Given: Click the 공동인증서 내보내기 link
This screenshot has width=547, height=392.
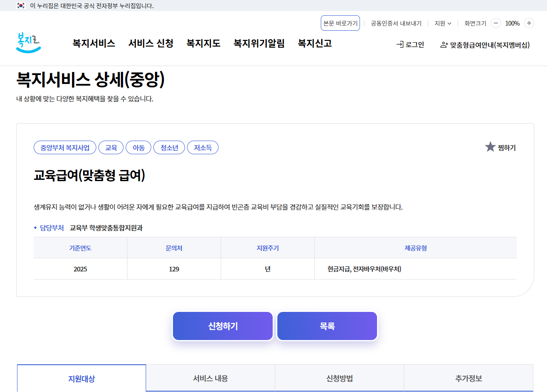Looking at the screenshot, I should click(396, 23).
